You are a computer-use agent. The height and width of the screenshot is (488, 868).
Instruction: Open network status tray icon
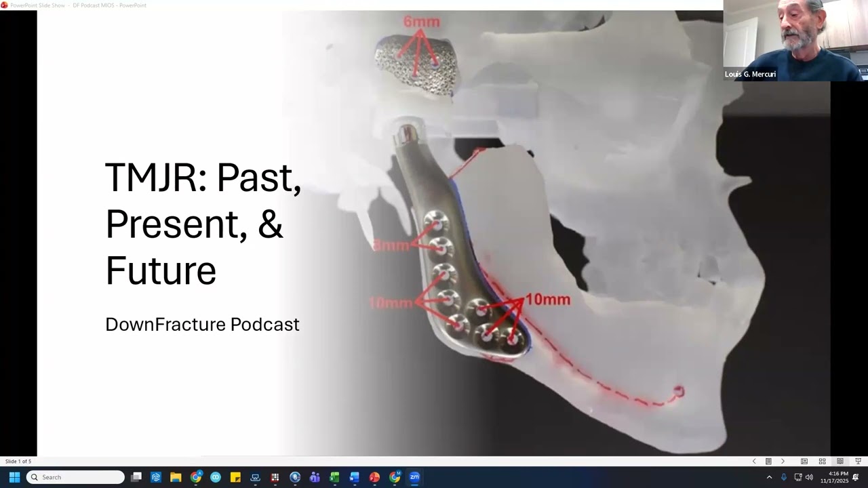[x=798, y=477]
